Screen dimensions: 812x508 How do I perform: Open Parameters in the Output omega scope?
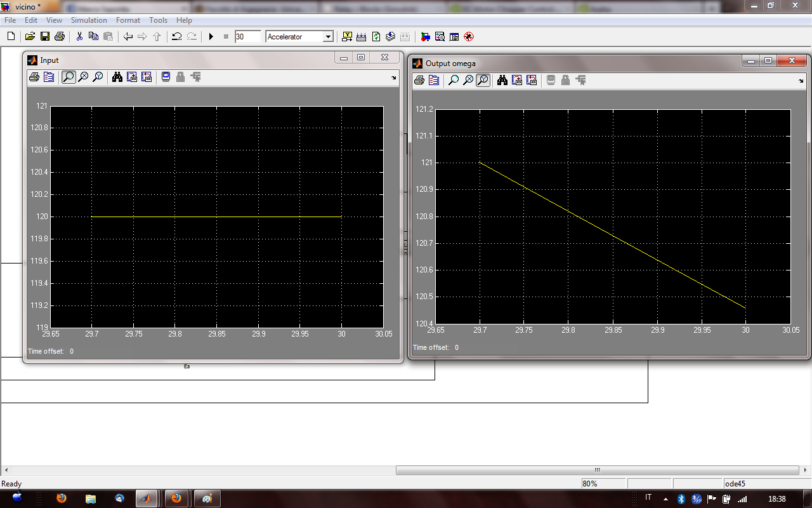[434, 80]
